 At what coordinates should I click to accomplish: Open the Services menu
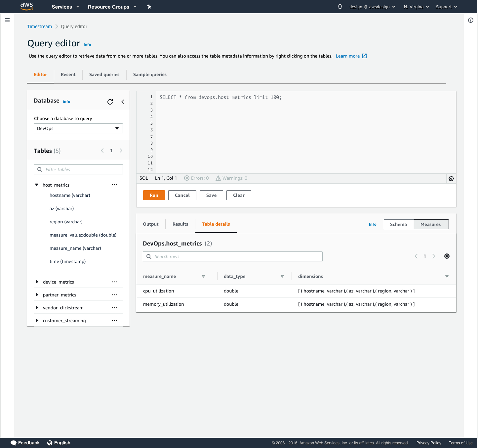(x=65, y=7)
